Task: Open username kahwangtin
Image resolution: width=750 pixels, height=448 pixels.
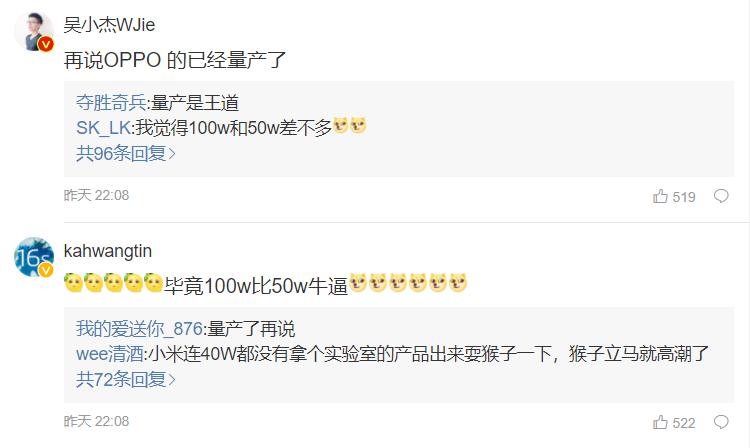Action: (108, 251)
